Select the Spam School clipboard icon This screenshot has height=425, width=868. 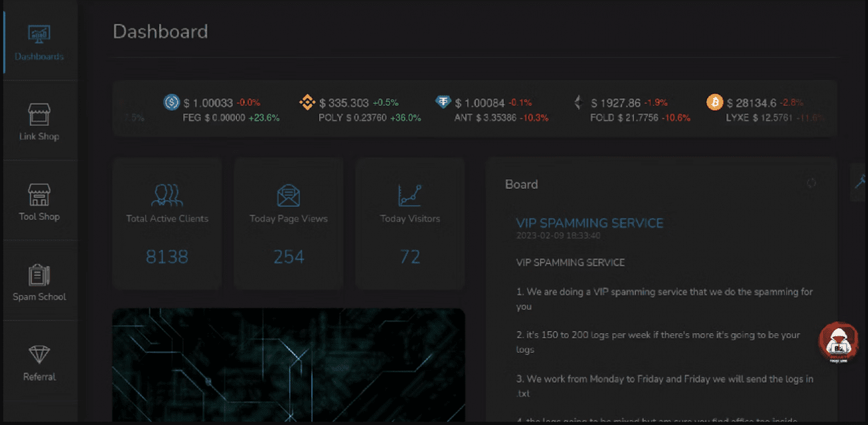[39, 275]
